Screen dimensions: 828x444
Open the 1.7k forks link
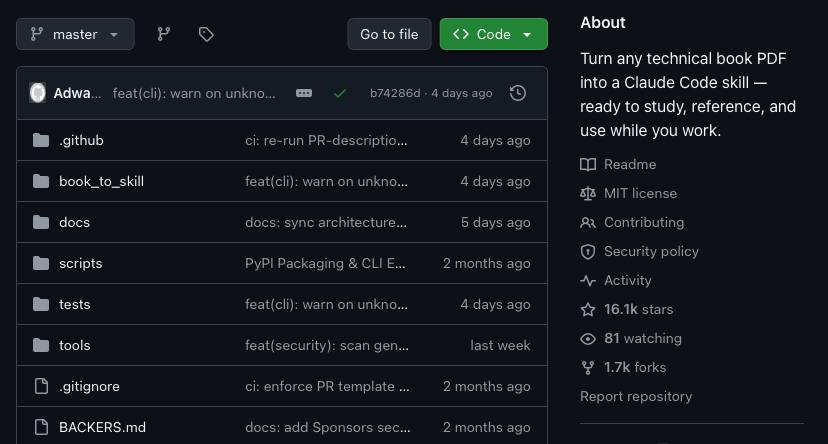(635, 367)
